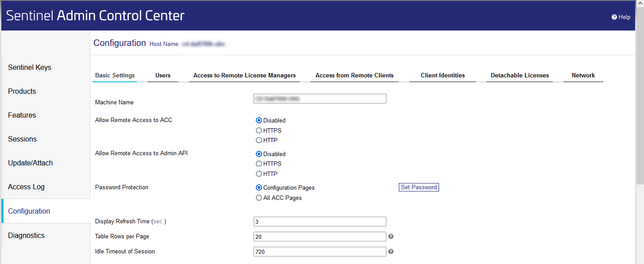The width and height of the screenshot is (644, 264).
Task: Click the Table Rows per Page field
Action: [x=320, y=237]
